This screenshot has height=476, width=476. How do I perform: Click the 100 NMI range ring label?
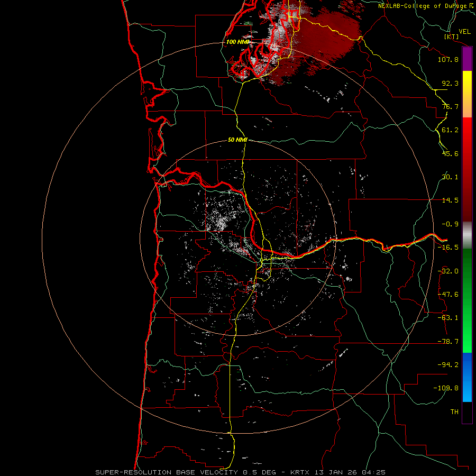[x=237, y=42]
